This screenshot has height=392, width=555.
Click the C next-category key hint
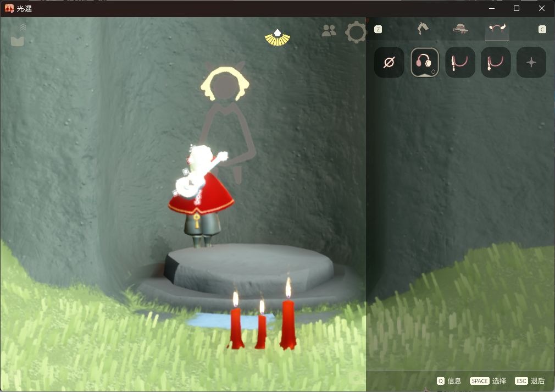click(542, 29)
